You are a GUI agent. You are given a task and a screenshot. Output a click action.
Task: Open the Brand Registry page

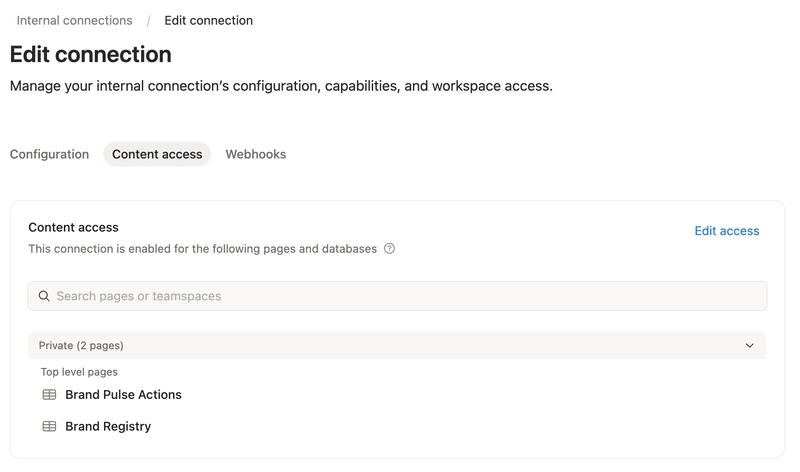click(108, 426)
